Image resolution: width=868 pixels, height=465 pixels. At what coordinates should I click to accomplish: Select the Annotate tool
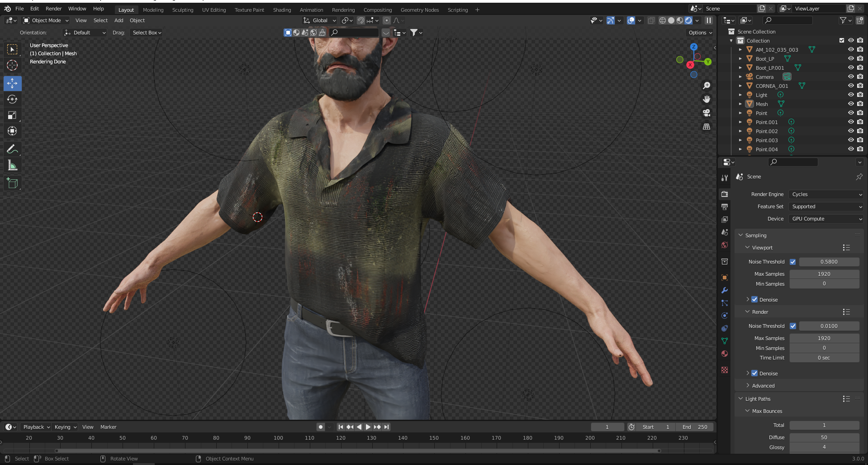(12, 149)
